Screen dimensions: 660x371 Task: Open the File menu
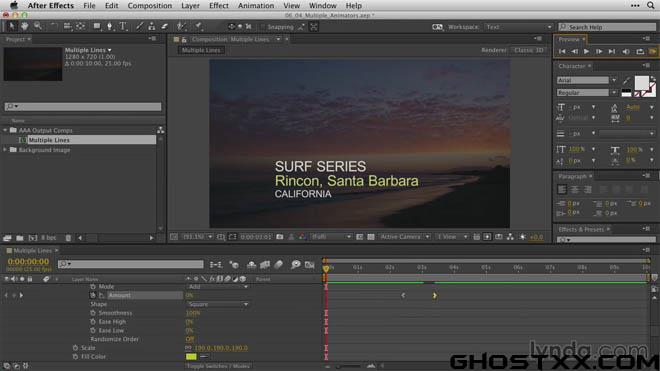[89, 5]
